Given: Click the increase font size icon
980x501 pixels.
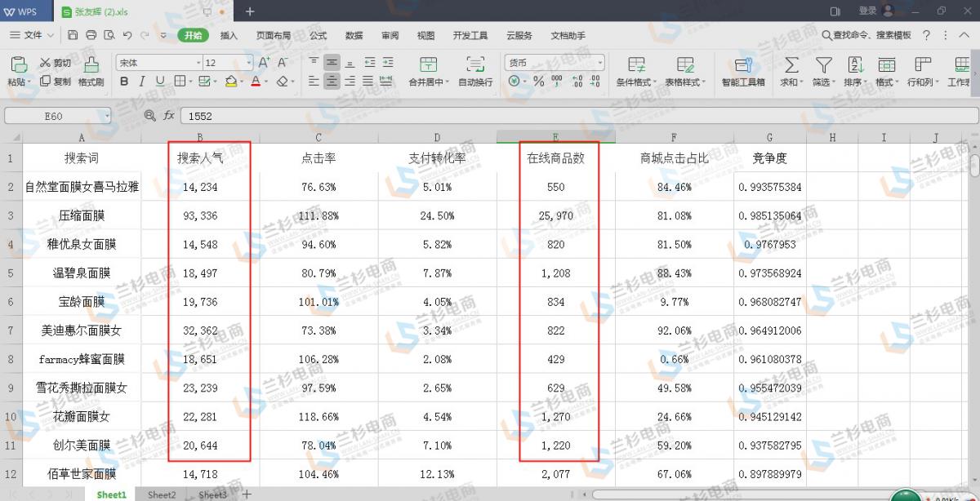Looking at the screenshot, I should coord(264,63).
